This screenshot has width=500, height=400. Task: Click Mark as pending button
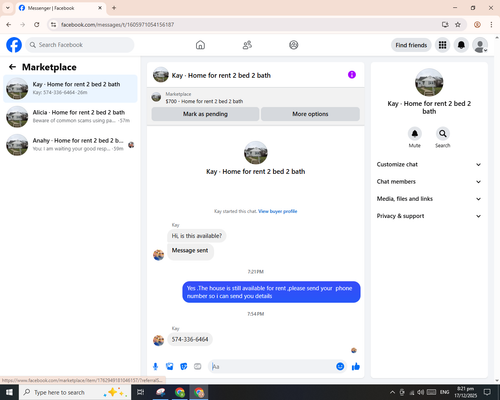click(x=205, y=114)
